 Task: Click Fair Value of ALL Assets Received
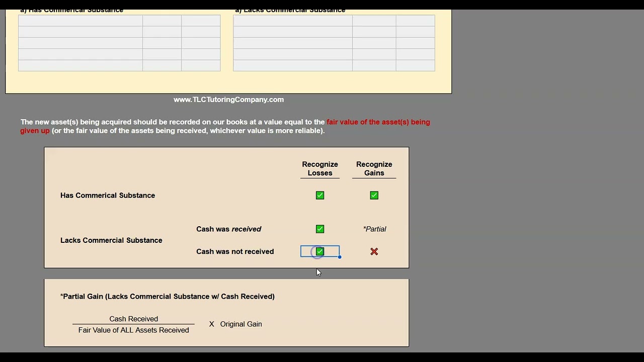(x=134, y=330)
